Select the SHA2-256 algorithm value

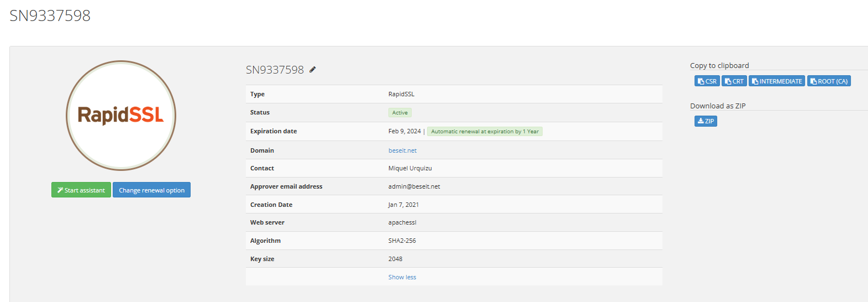[402, 241]
